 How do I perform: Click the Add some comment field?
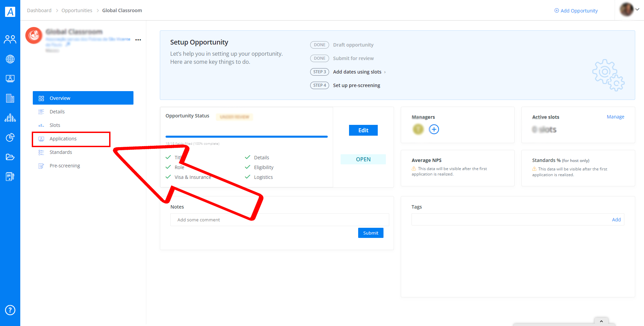point(279,220)
